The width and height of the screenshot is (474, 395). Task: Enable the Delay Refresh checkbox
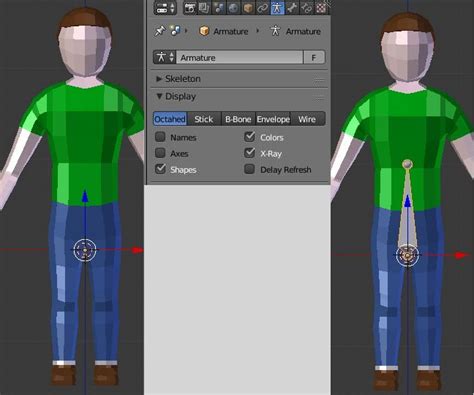pos(250,169)
